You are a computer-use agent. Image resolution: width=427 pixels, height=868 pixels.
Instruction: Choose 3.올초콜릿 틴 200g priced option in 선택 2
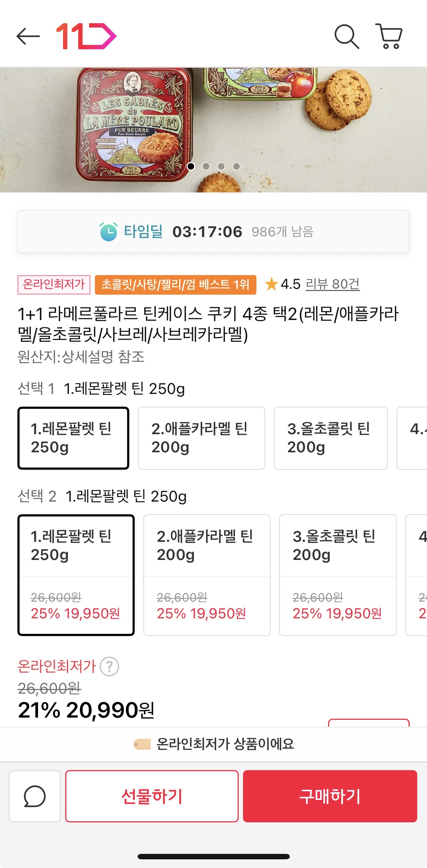click(338, 575)
